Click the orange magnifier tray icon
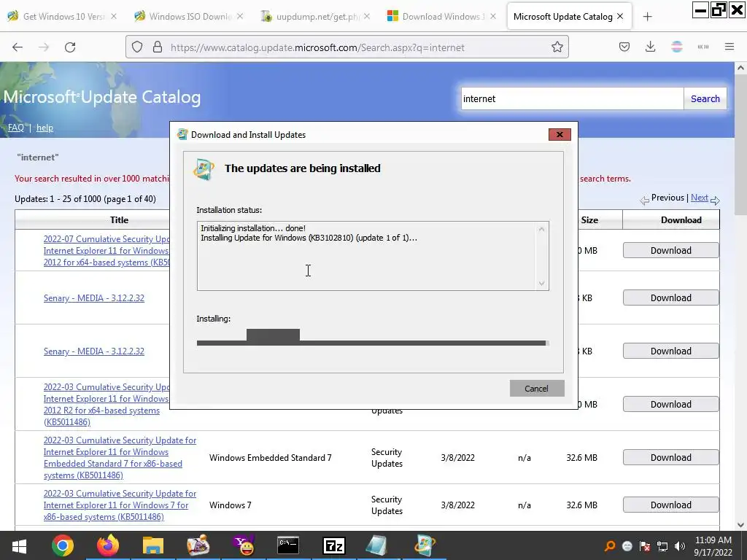 tap(609, 546)
